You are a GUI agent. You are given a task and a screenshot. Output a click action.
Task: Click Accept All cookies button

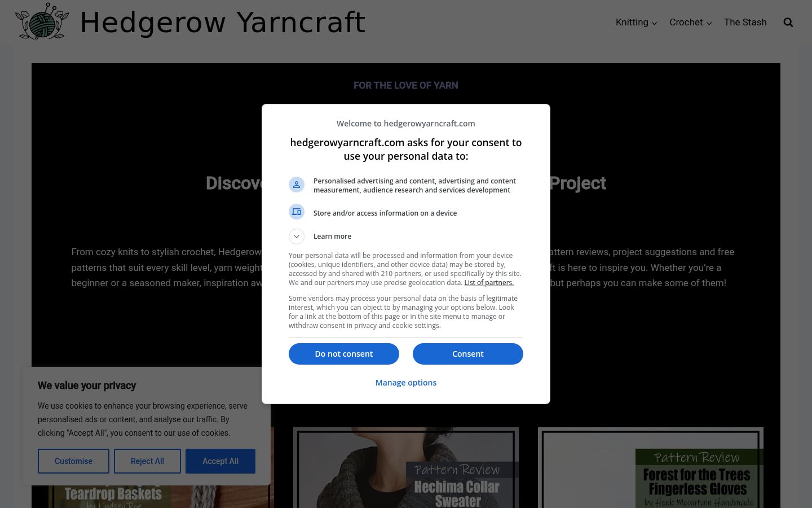pyautogui.click(x=220, y=461)
